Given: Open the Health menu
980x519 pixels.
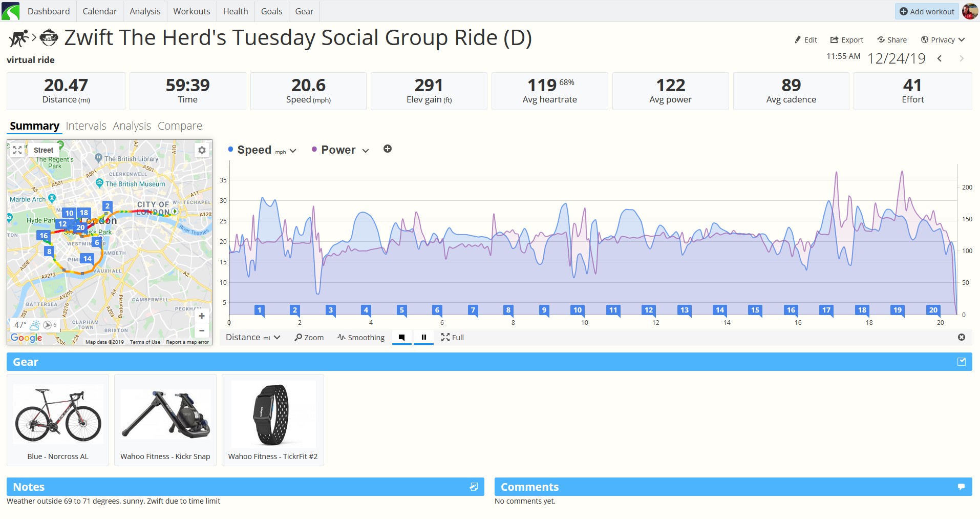Looking at the screenshot, I should point(236,11).
